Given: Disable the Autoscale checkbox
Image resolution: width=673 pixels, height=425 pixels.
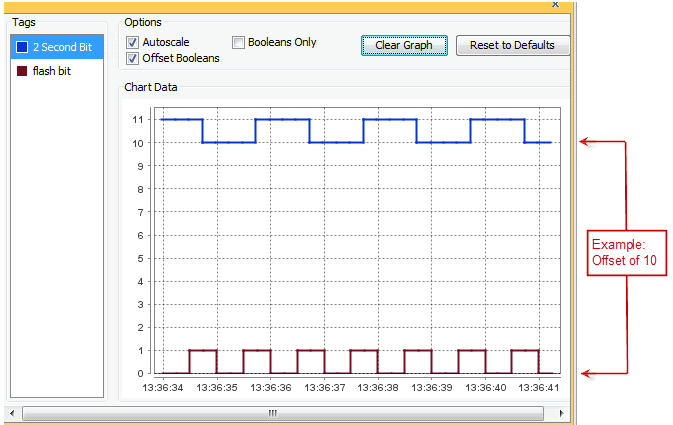Looking at the screenshot, I should (x=133, y=43).
